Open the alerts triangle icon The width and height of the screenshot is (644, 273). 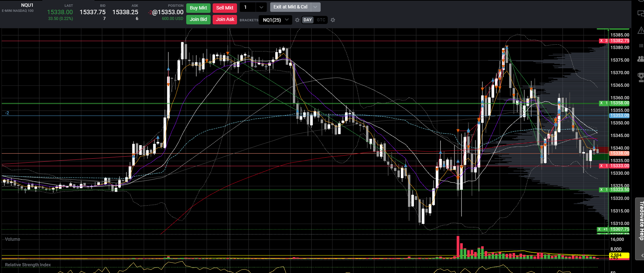pos(640,30)
